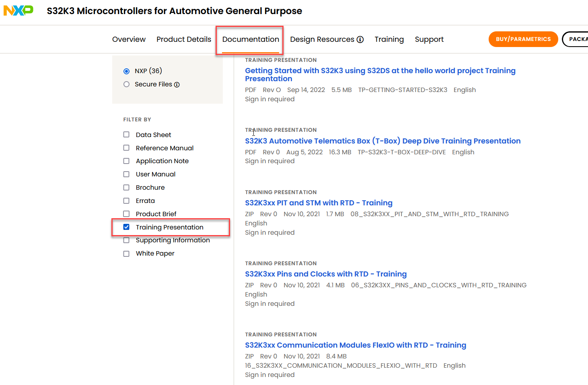Screen dimensions: 588x385
Task: Uncheck the Training Presentation filter
Action: pos(126,227)
